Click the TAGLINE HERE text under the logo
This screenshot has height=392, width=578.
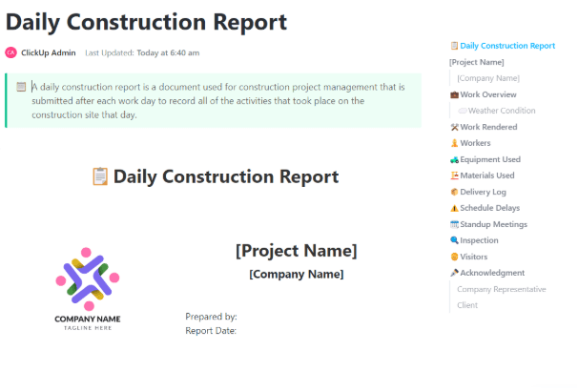(88, 328)
